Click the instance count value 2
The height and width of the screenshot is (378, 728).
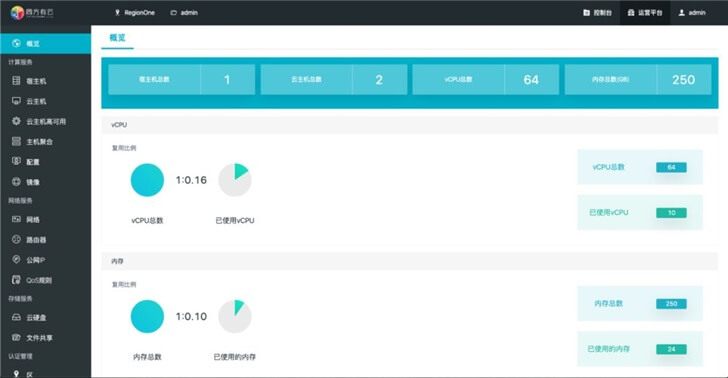[x=379, y=80]
